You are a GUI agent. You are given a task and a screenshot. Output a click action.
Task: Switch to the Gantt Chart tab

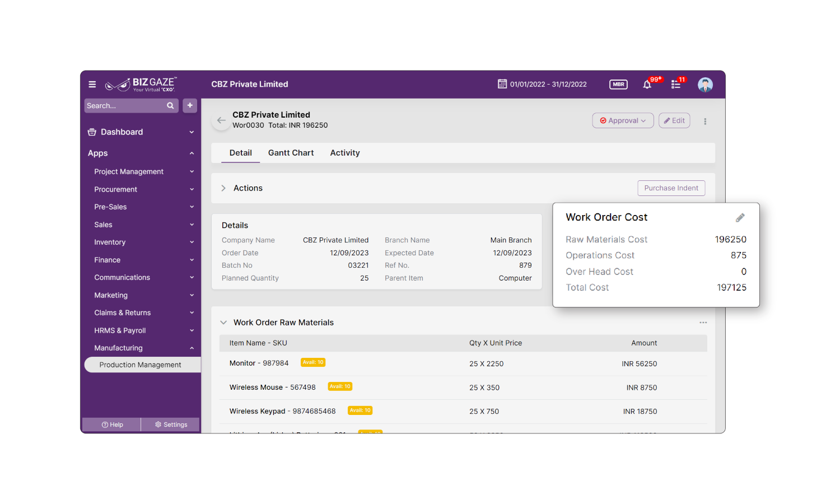click(x=291, y=153)
